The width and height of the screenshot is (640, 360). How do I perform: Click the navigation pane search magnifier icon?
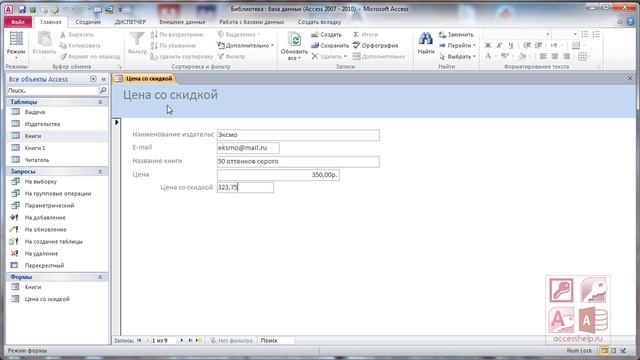(103, 90)
